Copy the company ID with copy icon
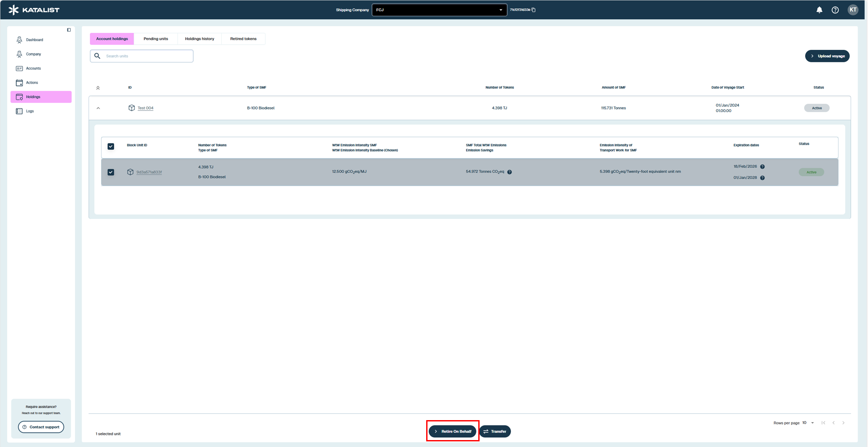 coord(534,10)
